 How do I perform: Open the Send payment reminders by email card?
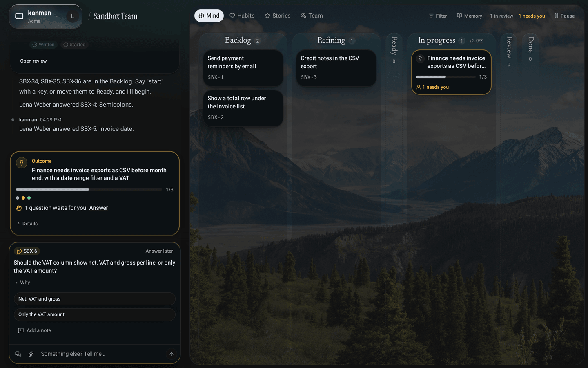(x=243, y=68)
